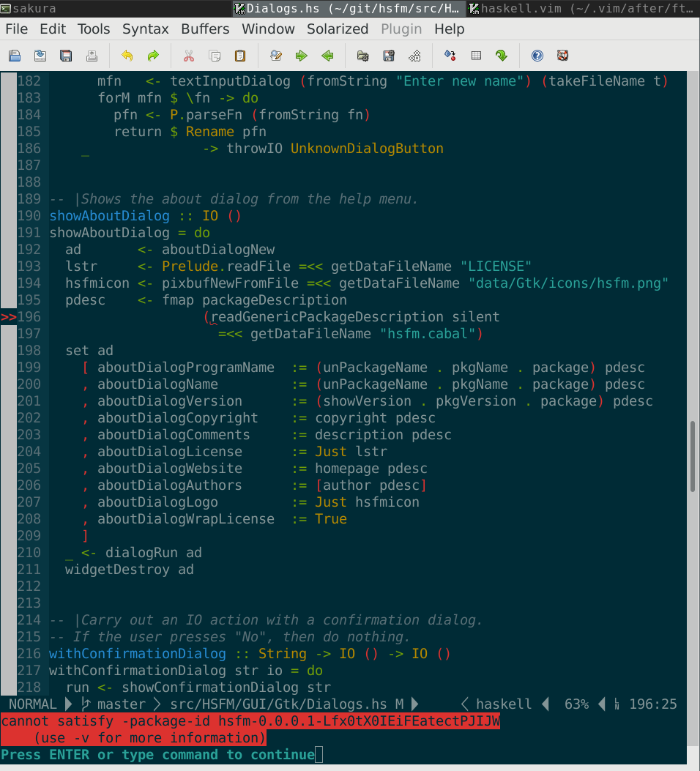
Task: Copy selection using the toolbar icon
Action: 215,56
